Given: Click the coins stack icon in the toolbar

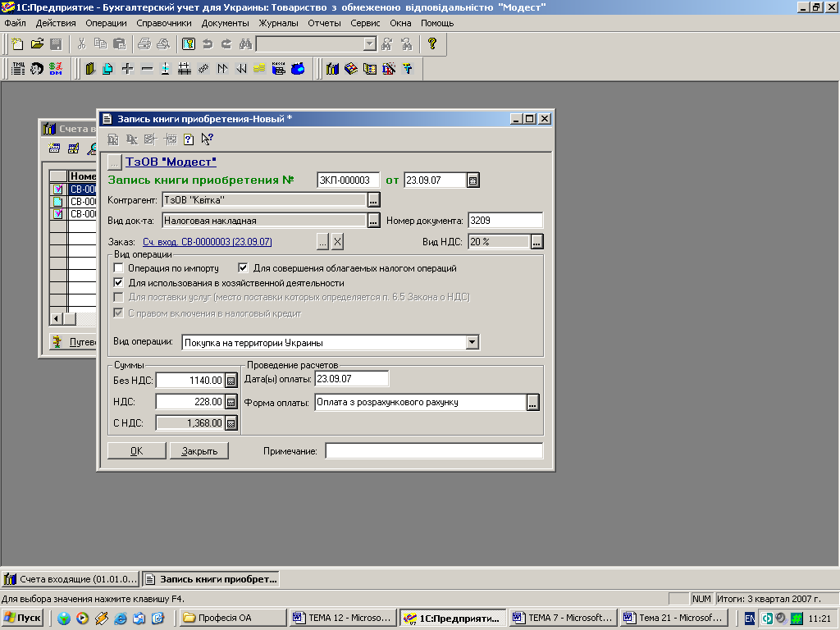Looking at the screenshot, I should (259, 69).
